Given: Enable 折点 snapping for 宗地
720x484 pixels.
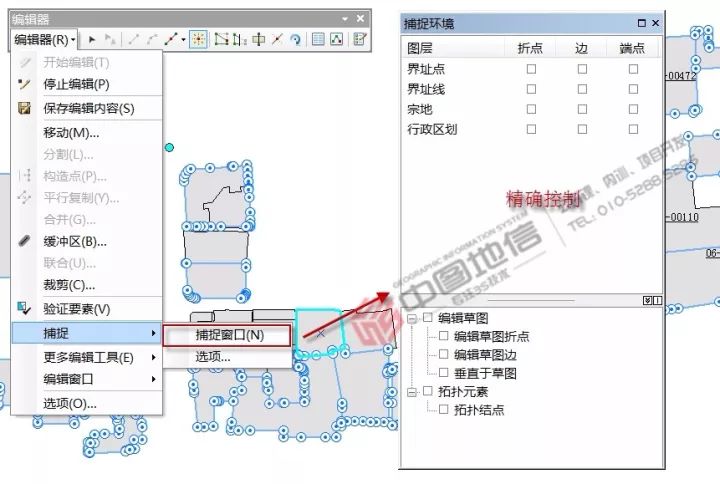Looking at the screenshot, I should [x=531, y=109].
